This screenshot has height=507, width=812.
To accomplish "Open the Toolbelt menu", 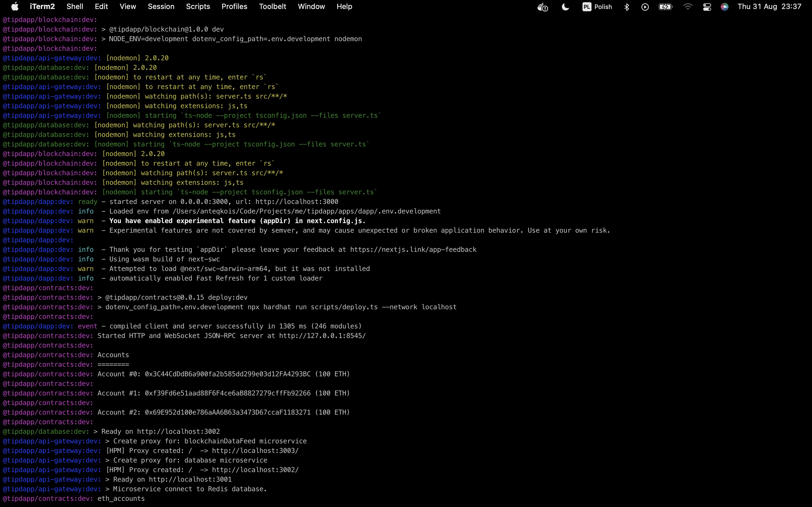I will pyautogui.click(x=272, y=7).
